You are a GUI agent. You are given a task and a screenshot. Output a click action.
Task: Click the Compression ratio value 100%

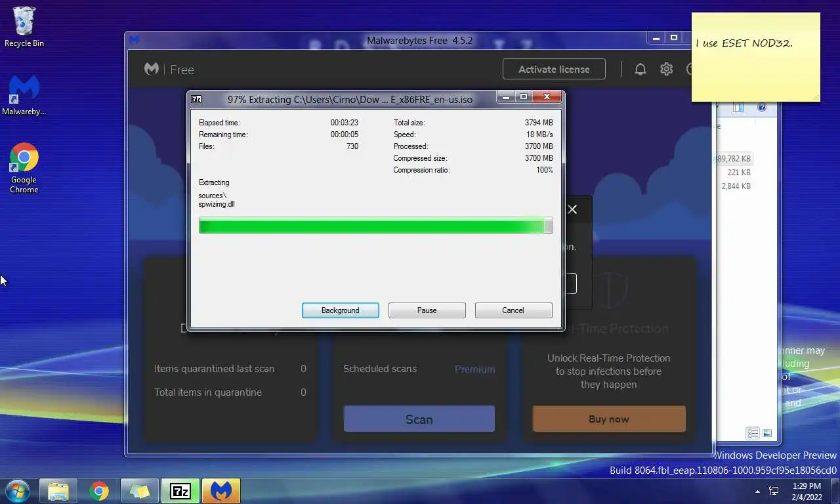[545, 170]
